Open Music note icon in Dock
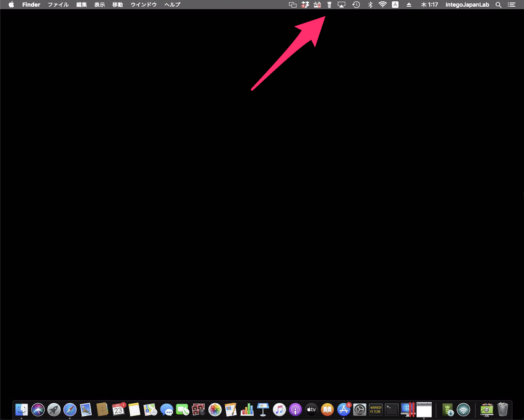This screenshot has width=524, height=420. pyautogui.click(x=279, y=409)
